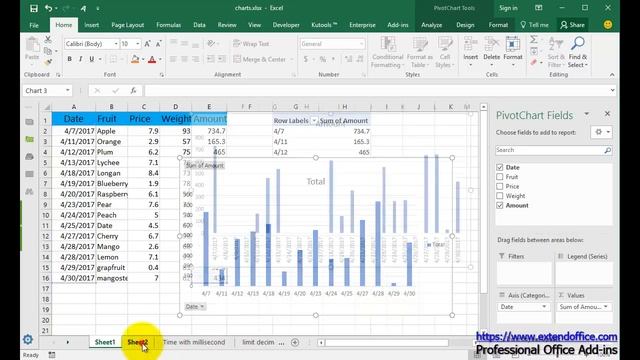This screenshot has width=640, height=360.
Task: Switch to Time with millisecond sheet
Action: pyautogui.click(x=194, y=342)
